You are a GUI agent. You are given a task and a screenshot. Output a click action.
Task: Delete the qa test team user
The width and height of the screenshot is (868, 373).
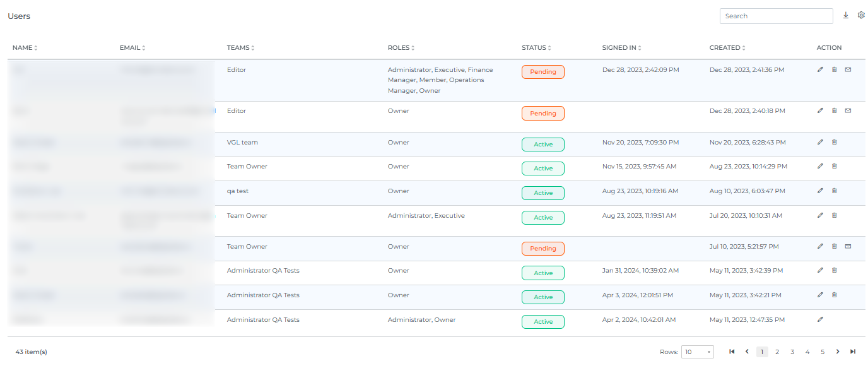(834, 191)
